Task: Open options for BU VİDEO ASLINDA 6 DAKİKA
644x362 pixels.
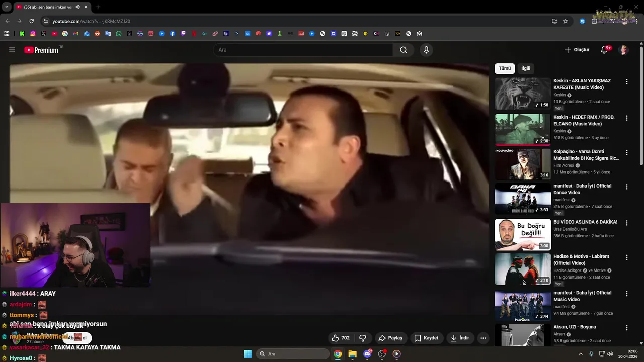Action: 627,223
